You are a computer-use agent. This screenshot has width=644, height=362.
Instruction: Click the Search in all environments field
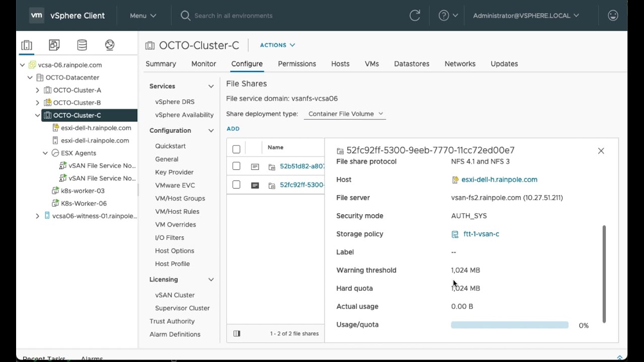tap(233, 16)
